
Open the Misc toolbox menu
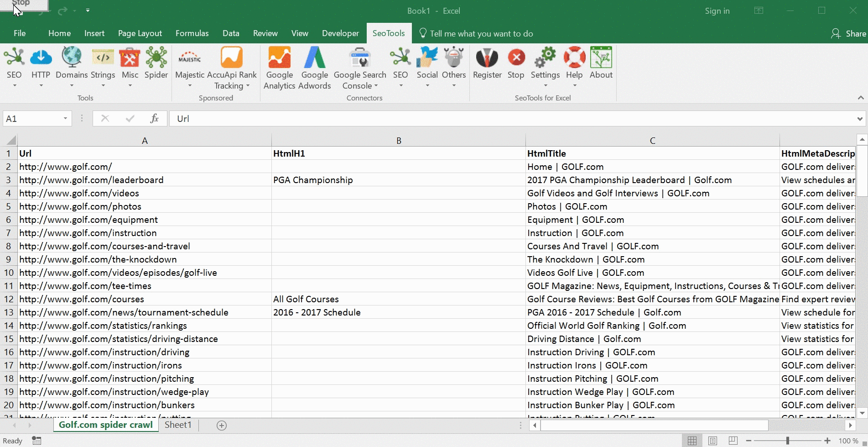[x=130, y=67]
